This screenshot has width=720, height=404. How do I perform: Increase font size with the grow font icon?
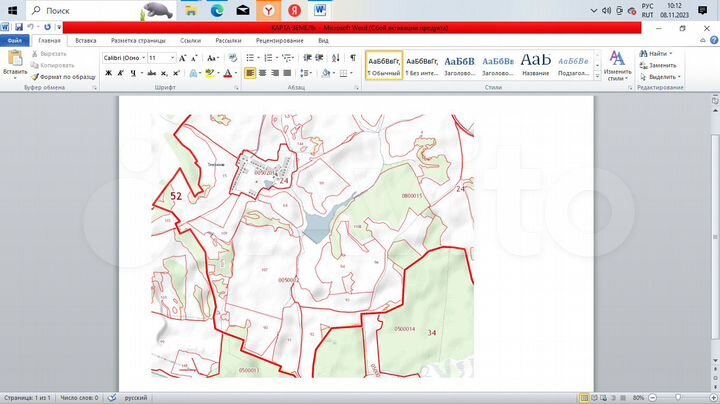[x=183, y=58]
